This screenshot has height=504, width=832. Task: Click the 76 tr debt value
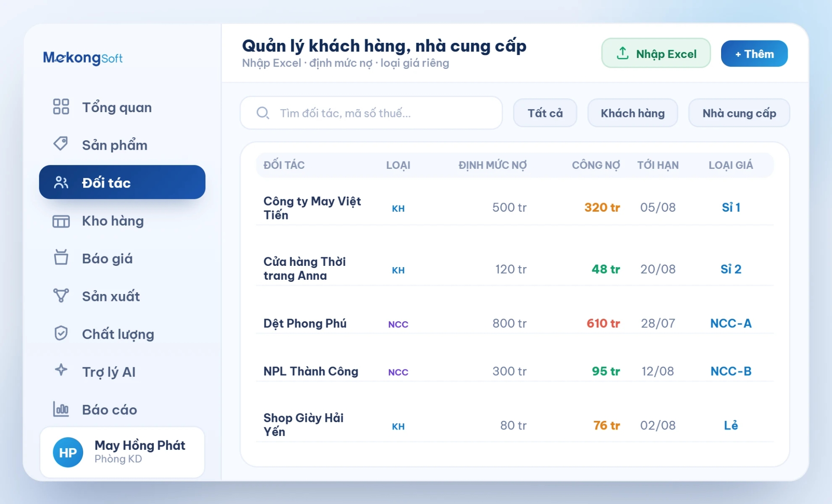[x=607, y=425]
